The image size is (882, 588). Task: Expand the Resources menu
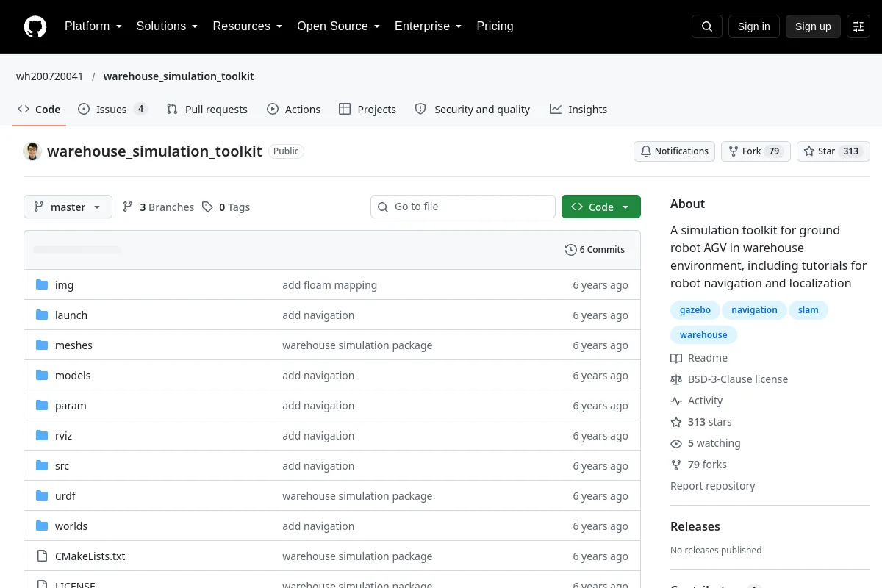pyautogui.click(x=248, y=26)
